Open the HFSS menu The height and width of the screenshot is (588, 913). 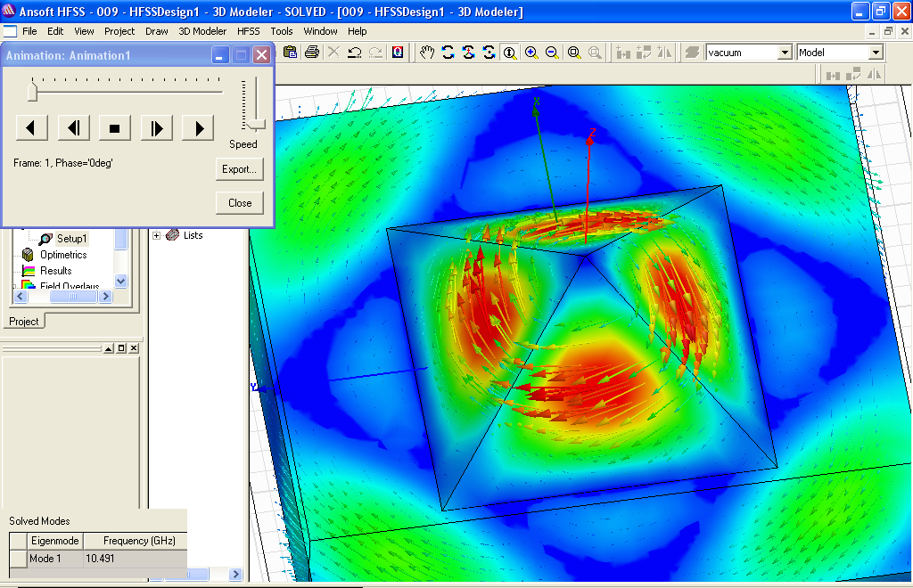[x=248, y=31]
